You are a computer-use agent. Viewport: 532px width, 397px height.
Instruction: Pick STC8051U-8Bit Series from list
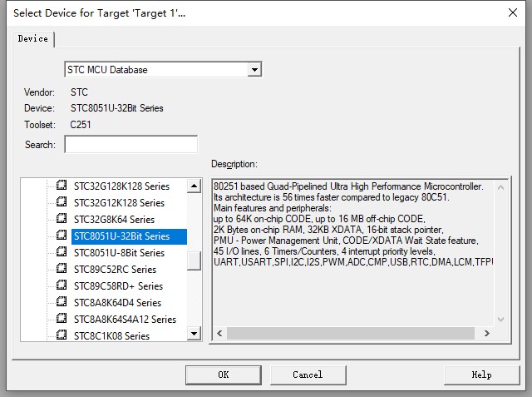(x=119, y=253)
